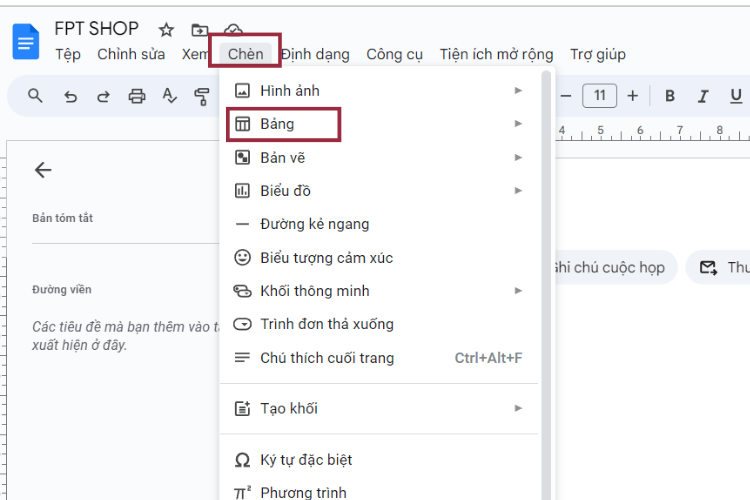Click the font size field showing 11

[x=599, y=96]
